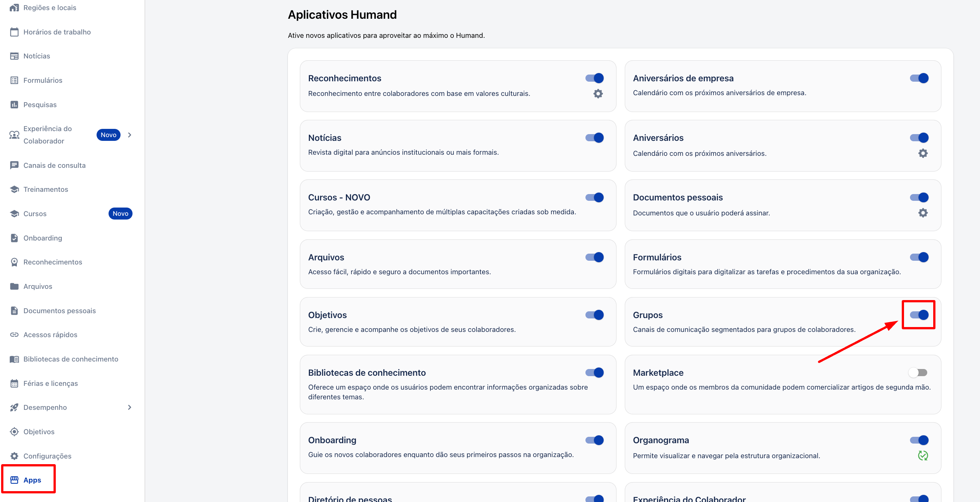Click the green sync icon on Organograma card
The height and width of the screenshot is (502, 980).
(923, 456)
